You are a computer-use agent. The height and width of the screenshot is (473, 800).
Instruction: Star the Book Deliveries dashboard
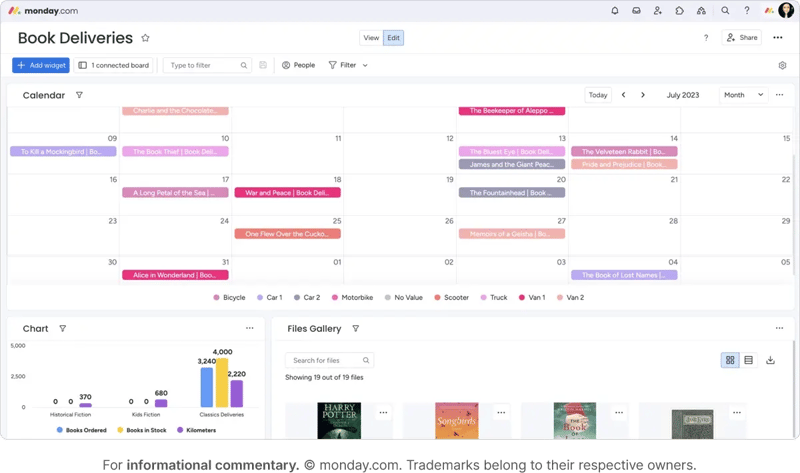coord(145,38)
